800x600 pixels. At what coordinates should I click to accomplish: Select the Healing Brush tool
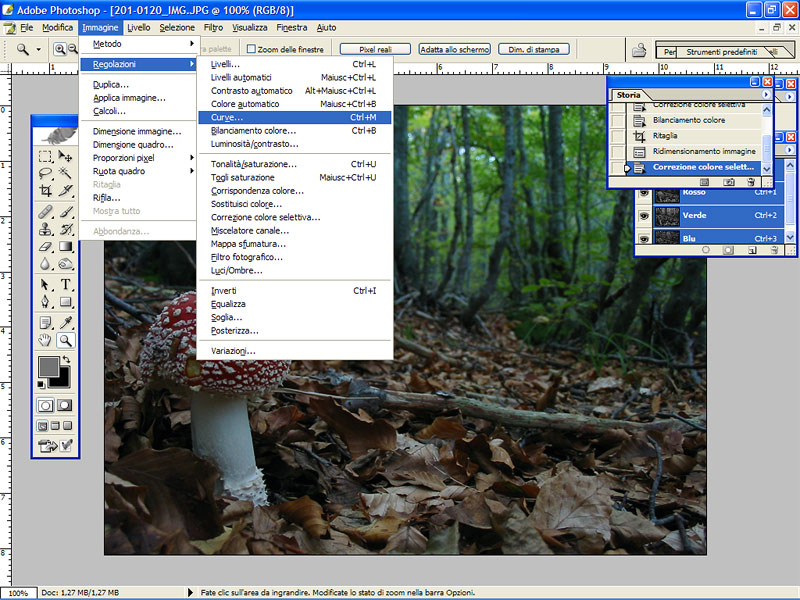[45, 211]
